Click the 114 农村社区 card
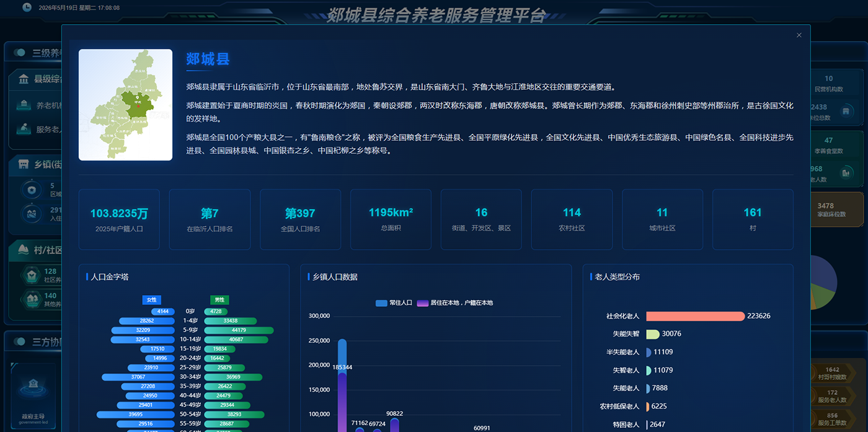The image size is (868, 432). (572, 219)
